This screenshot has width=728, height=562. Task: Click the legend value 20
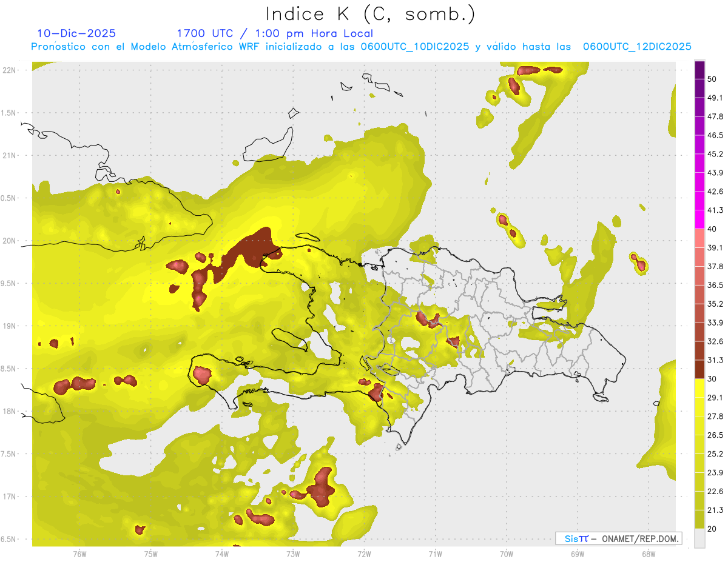[713, 529]
